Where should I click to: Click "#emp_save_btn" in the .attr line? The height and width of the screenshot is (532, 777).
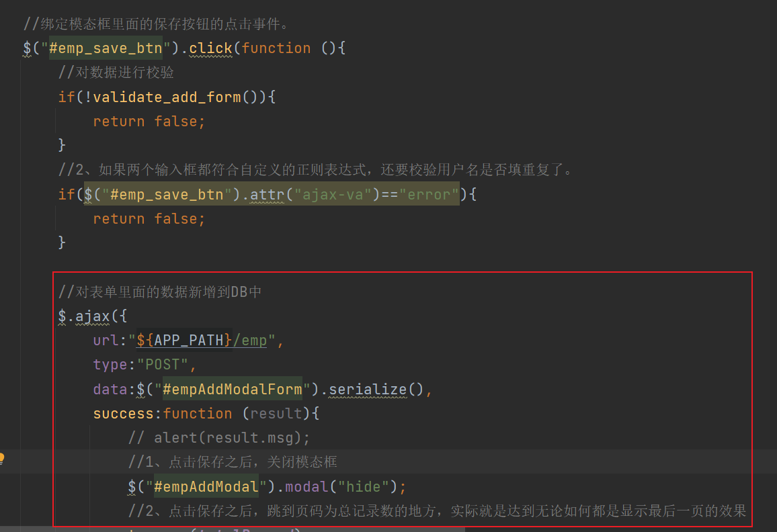pos(167,194)
